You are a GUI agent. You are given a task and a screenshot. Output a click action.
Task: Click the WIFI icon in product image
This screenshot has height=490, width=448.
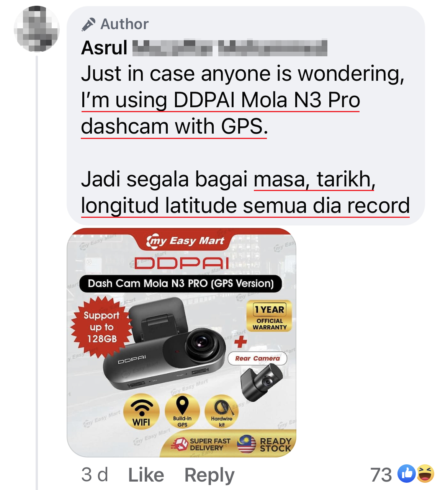point(142,412)
